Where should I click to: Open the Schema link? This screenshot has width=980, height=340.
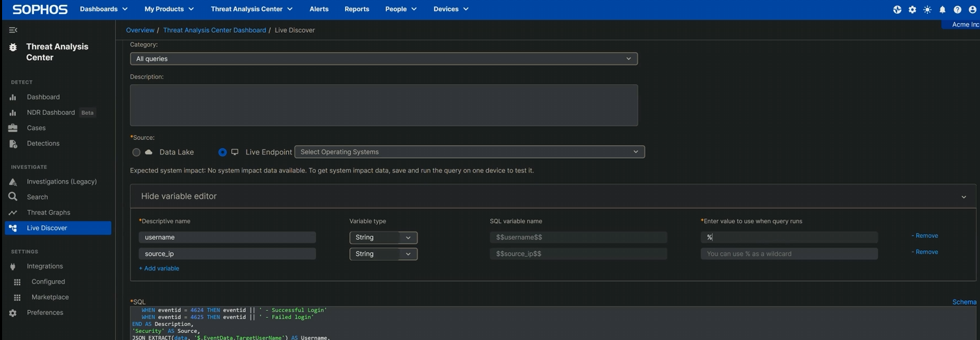click(964, 302)
